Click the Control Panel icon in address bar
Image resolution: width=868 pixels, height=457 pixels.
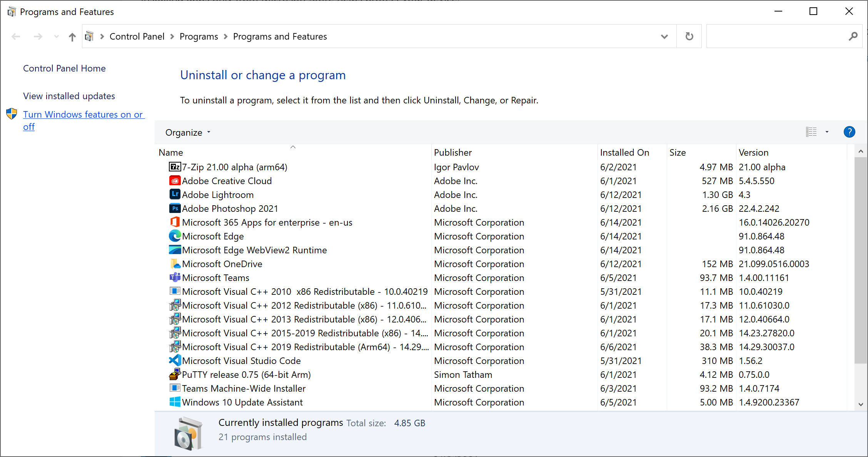[89, 37]
